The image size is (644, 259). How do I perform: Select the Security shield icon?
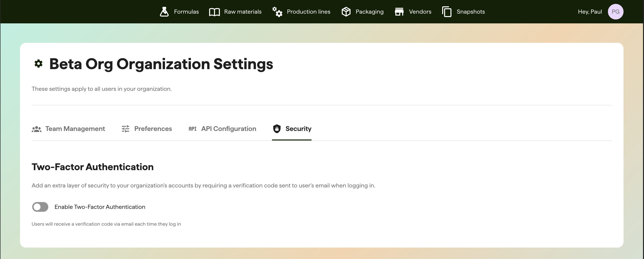tap(277, 129)
